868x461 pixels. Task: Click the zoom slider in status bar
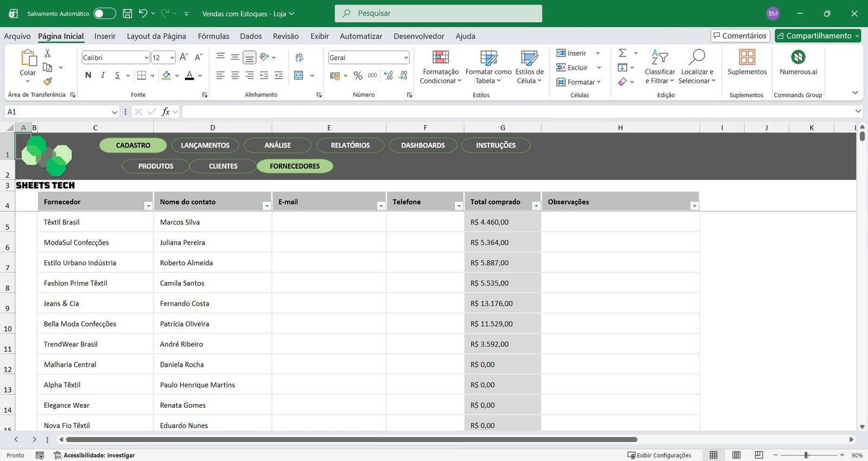click(x=807, y=455)
